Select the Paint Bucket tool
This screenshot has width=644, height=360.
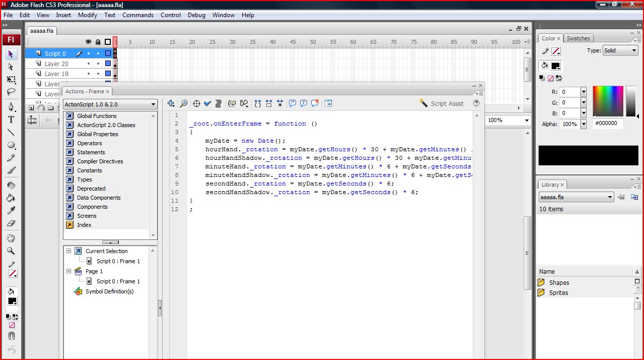coord(11,198)
